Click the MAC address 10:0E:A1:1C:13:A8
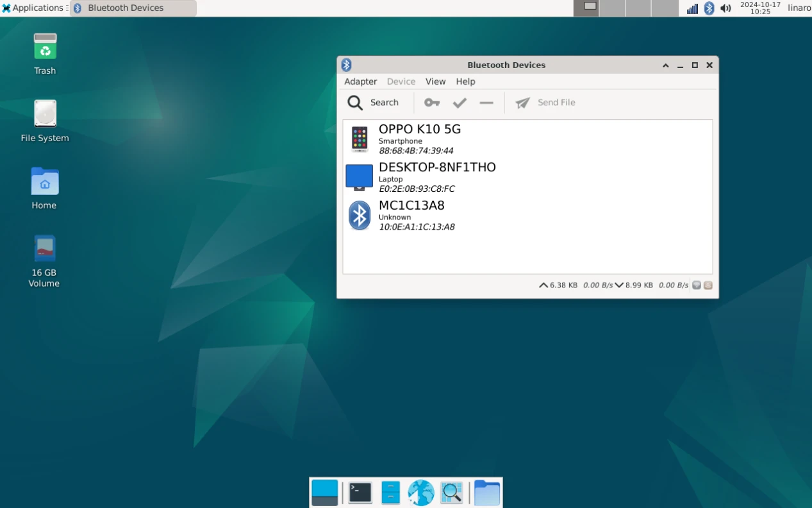812x508 pixels. coord(417,226)
